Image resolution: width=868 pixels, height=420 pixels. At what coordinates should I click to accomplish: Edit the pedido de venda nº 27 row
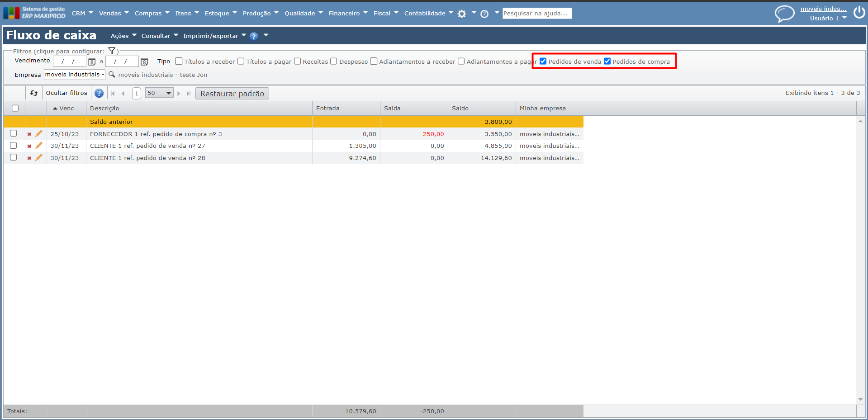pos(39,146)
